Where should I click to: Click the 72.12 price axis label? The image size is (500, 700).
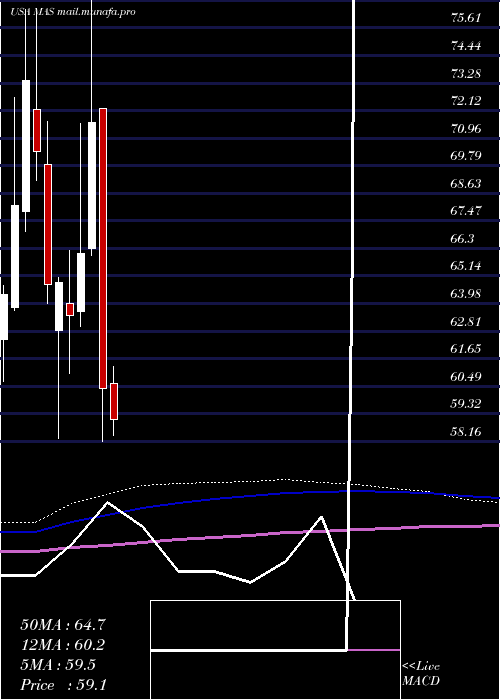point(466,101)
